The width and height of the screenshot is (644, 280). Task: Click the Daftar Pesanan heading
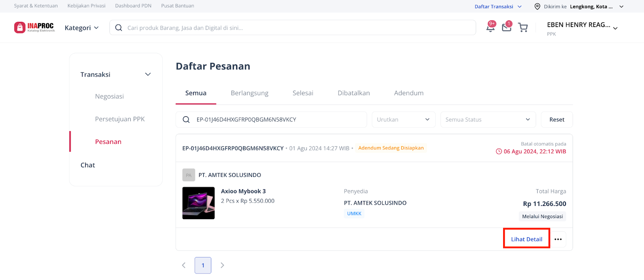213,66
